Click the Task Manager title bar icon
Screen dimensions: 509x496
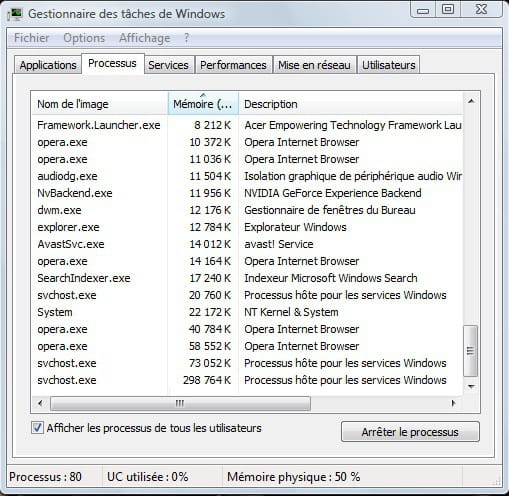[15, 14]
